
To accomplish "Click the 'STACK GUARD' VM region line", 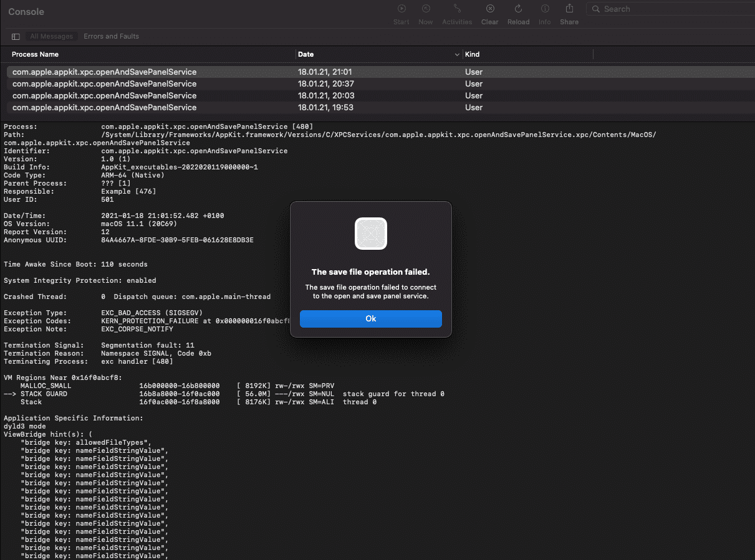I will pos(224,394).
